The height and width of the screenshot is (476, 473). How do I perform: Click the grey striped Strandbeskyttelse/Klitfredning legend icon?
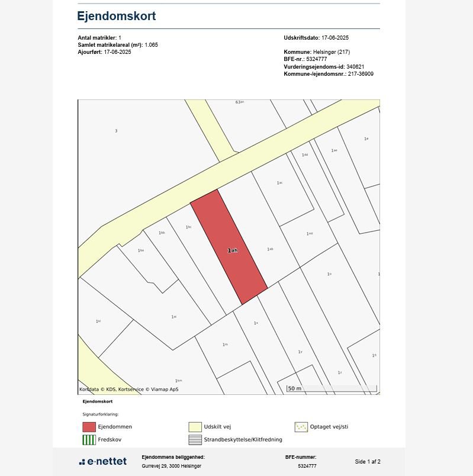click(x=195, y=440)
